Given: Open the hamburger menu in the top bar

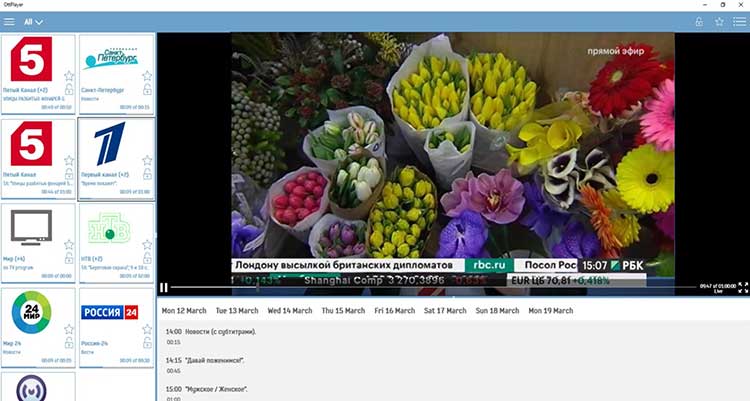Looking at the screenshot, I should pos(9,22).
